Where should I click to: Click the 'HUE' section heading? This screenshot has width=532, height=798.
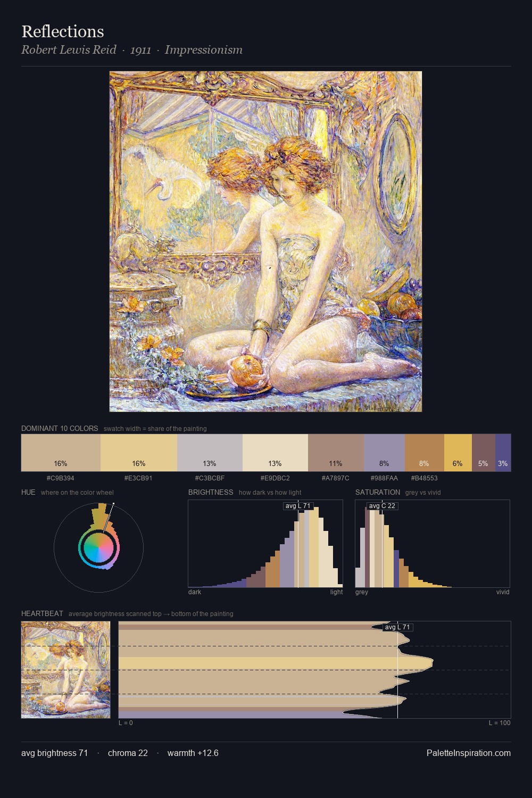28,492
